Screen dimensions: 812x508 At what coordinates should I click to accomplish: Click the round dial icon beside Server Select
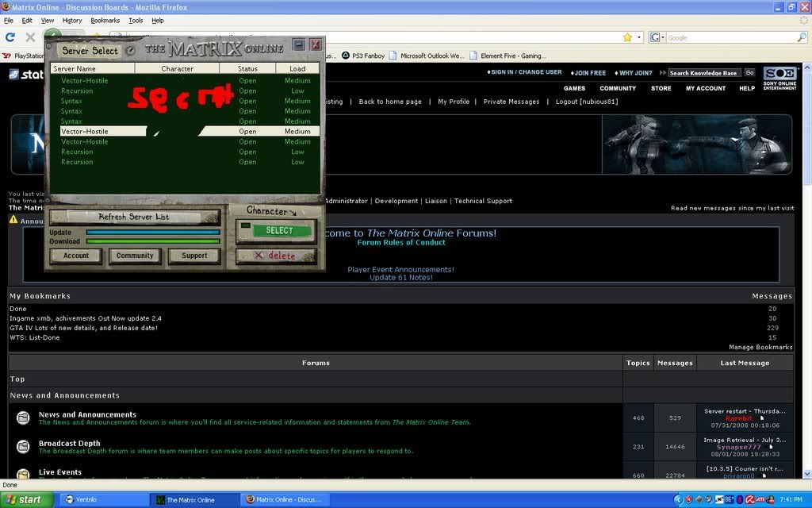(x=131, y=51)
